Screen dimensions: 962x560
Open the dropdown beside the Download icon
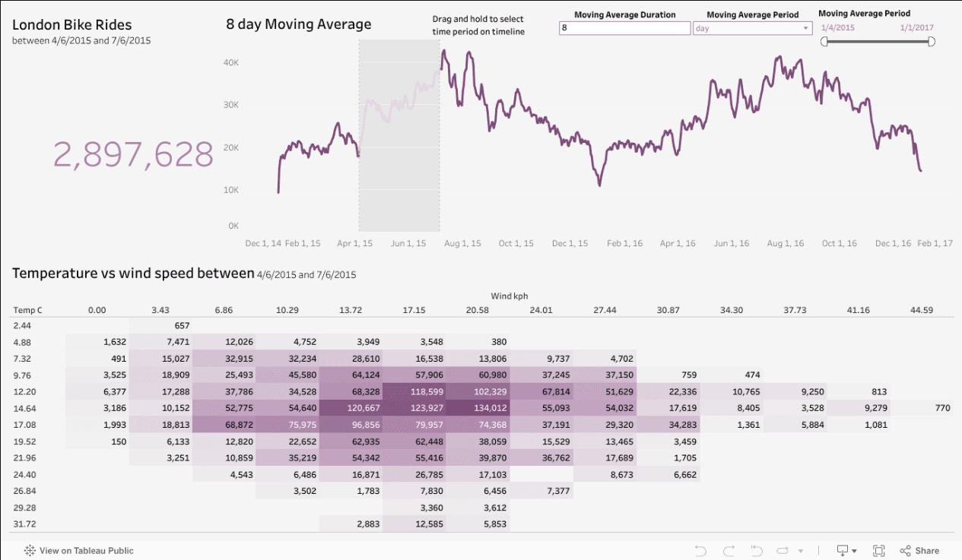pyautogui.click(x=854, y=550)
